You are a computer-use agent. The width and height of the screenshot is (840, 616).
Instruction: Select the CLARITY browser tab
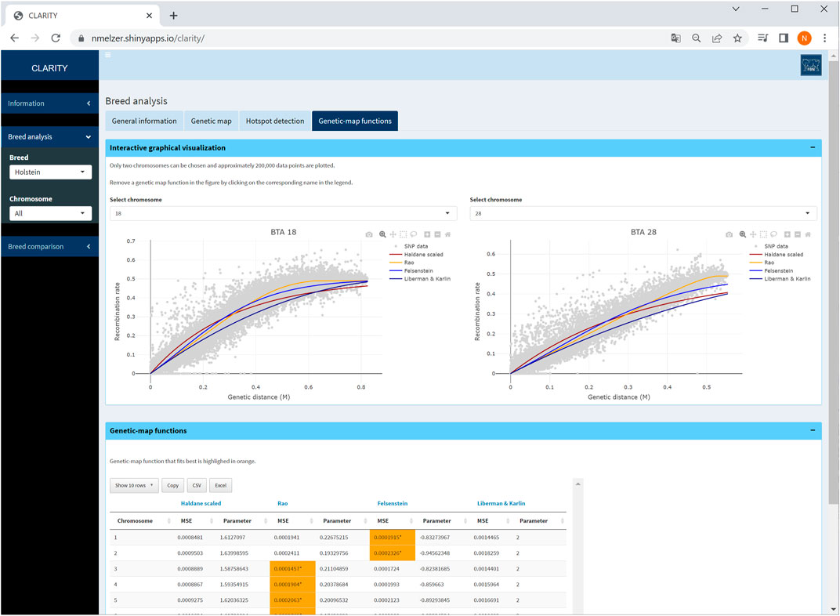tap(83, 16)
